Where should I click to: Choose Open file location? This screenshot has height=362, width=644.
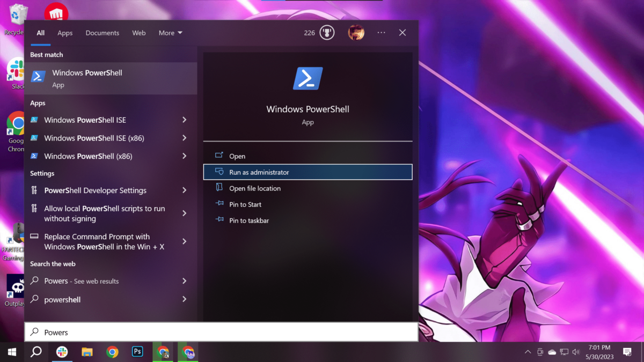pos(308,188)
